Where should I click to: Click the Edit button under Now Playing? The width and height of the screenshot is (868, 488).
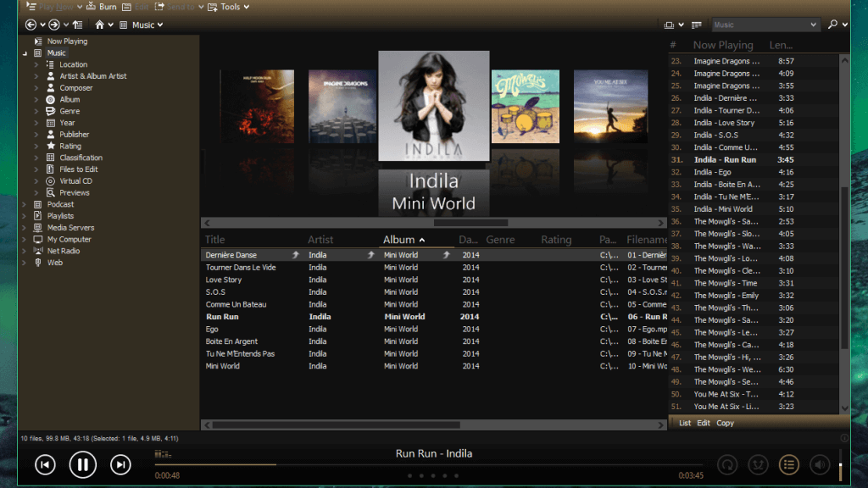point(704,423)
